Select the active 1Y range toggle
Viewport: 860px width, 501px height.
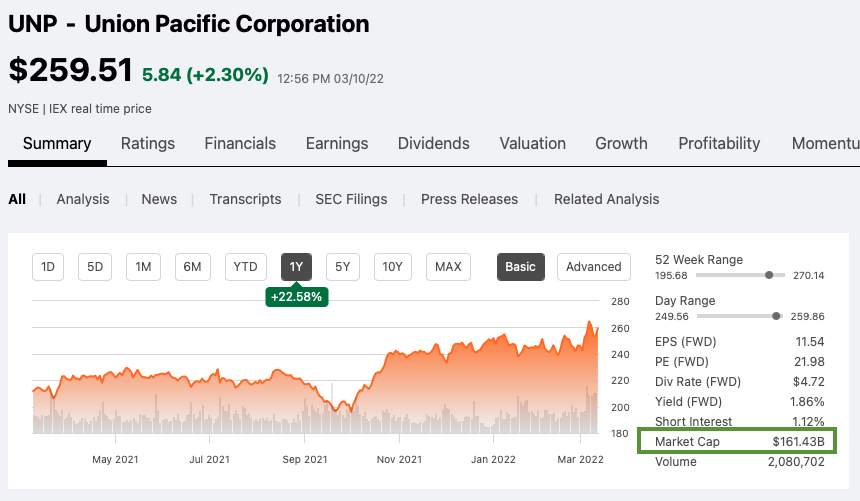point(296,267)
